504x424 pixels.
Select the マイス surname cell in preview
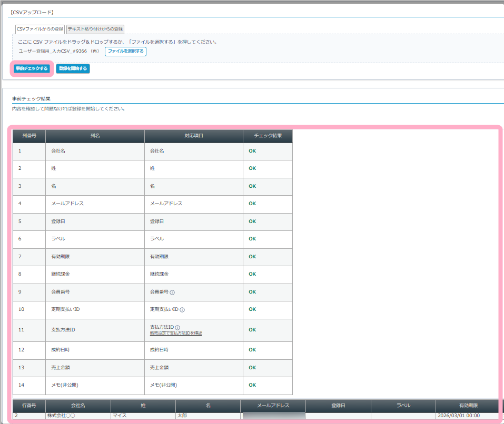120,416
